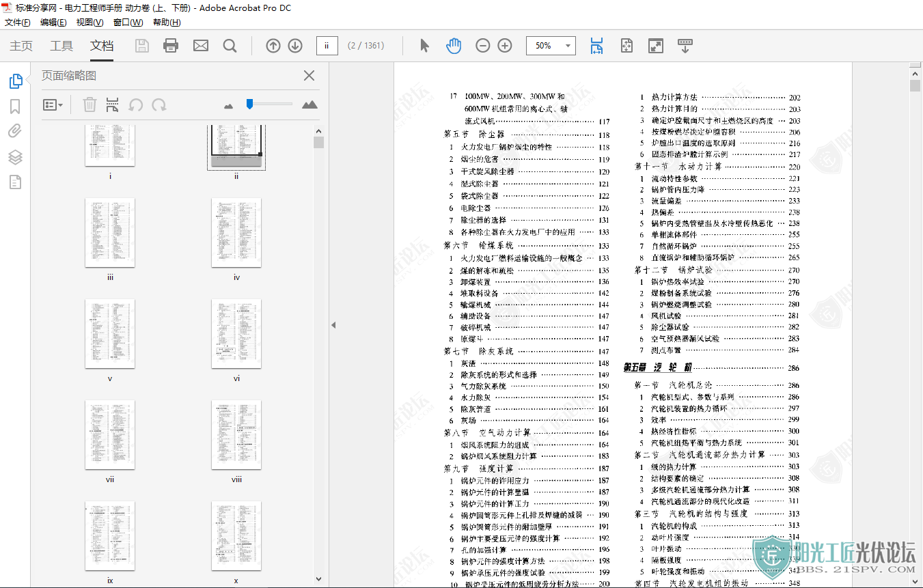Select page i thumbnail
The image size is (923, 588).
pyautogui.click(x=110, y=145)
